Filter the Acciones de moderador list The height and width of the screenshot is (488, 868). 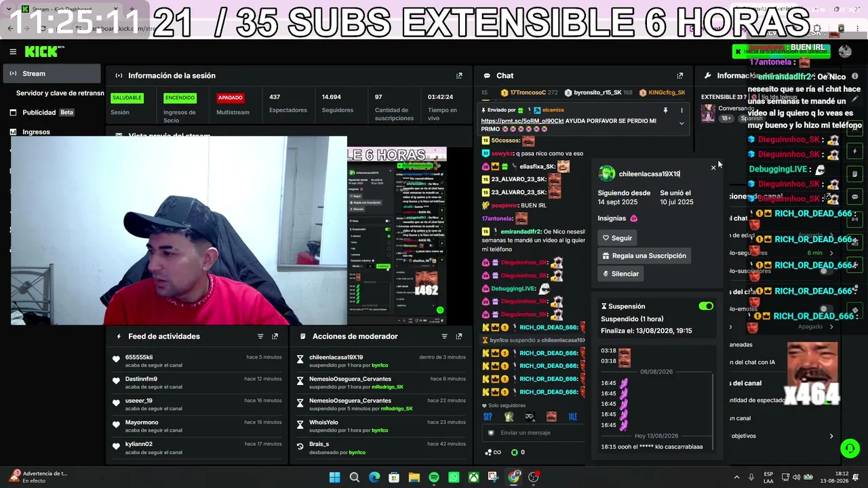tap(445, 336)
